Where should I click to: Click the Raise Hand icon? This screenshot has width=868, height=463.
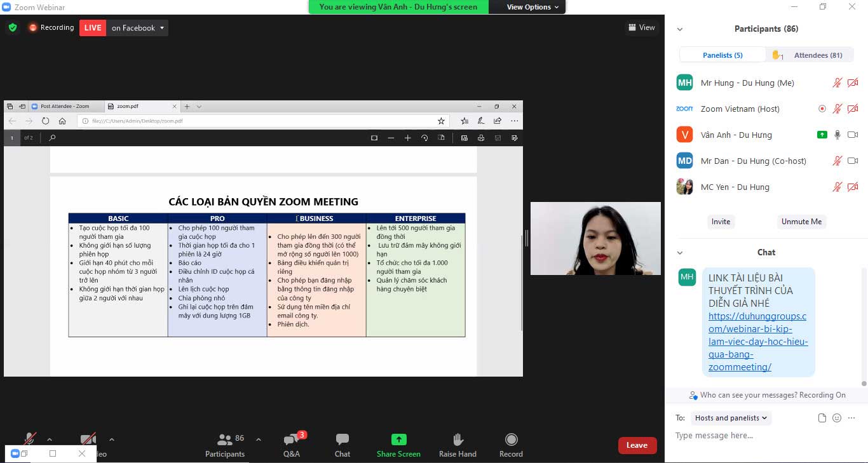457,444
